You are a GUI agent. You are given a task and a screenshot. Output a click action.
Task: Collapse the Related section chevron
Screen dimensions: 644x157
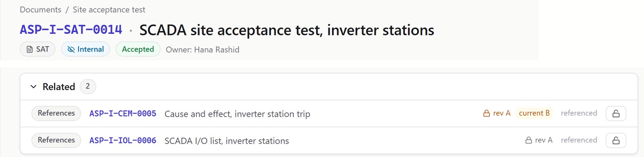pyautogui.click(x=33, y=87)
